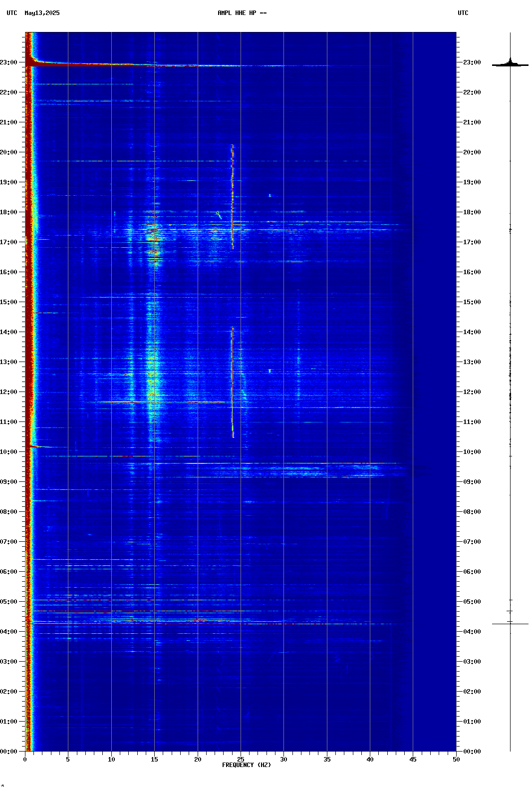Click 17:00 on the left time axis
532x791 pixels.
click(8, 242)
